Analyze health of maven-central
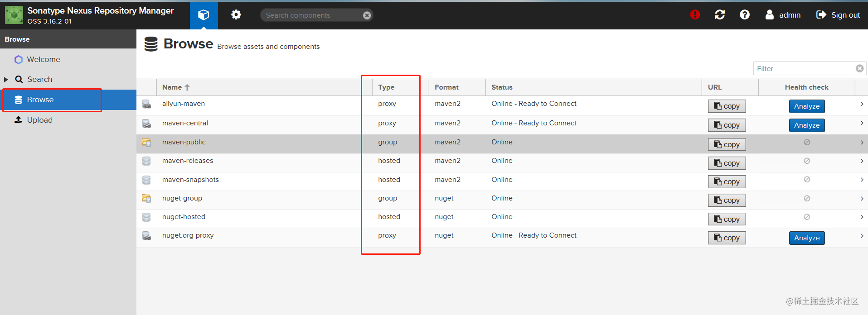The image size is (868, 315). click(807, 125)
